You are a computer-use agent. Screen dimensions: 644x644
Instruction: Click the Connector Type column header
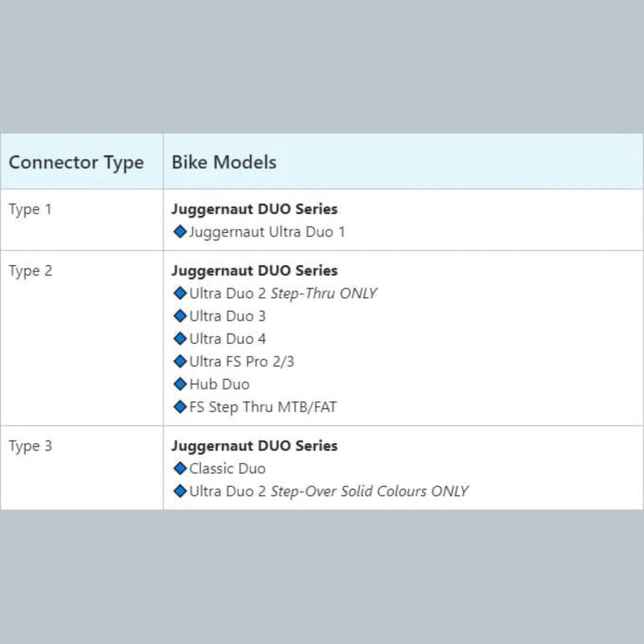click(x=76, y=162)
